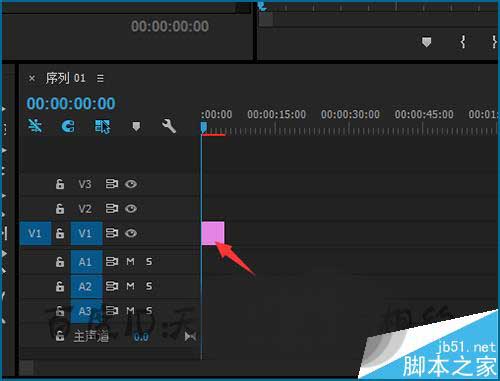This screenshot has height=381, width=500.
Task: Toggle lock on audio track A3
Action: [x=60, y=311]
